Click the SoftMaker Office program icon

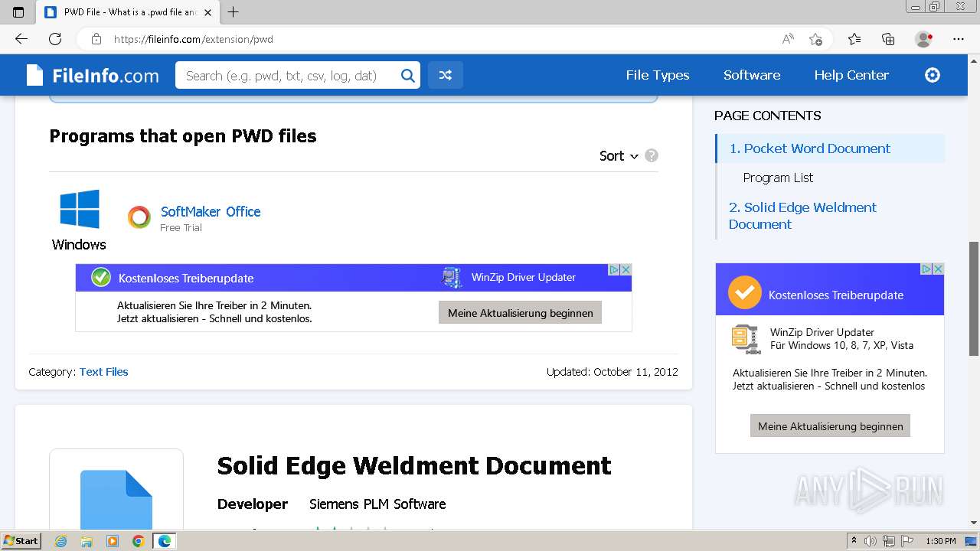coord(139,217)
